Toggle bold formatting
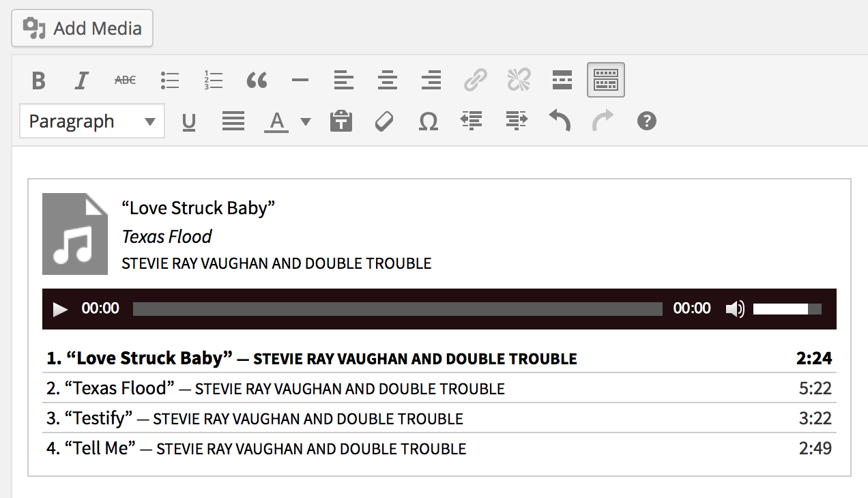Image resolution: width=868 pixels, height=498 pixels. [x=39, y=80]
